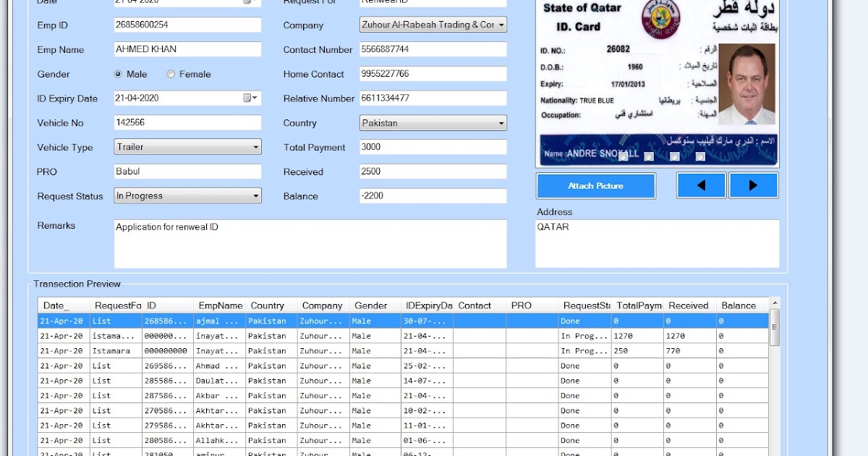
Task: Select the Female radio button
Action: coord(171,74)
